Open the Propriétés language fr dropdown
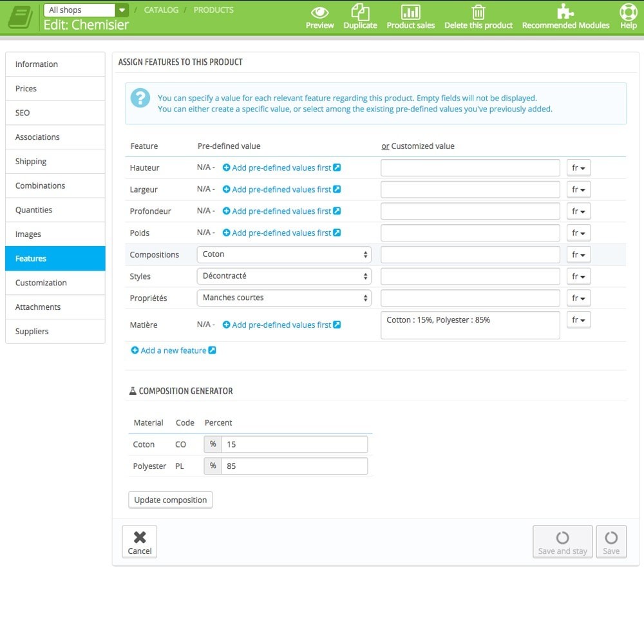 coord(578,298)
